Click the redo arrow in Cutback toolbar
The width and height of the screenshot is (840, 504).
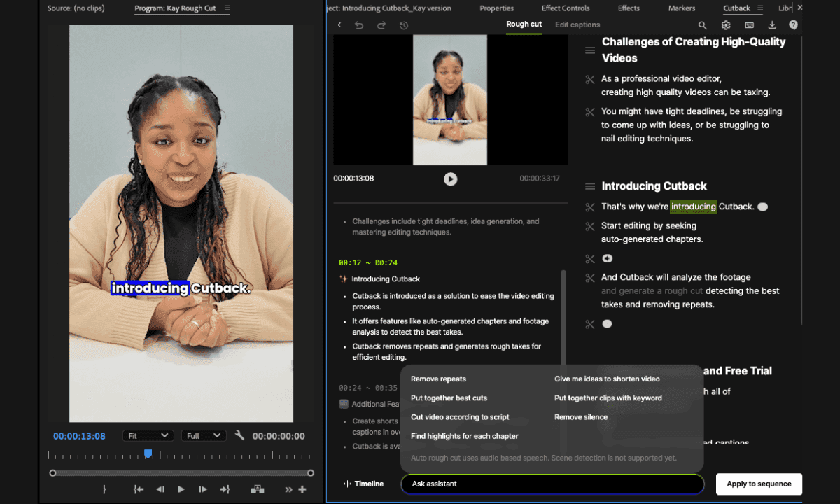pos(381,25)
